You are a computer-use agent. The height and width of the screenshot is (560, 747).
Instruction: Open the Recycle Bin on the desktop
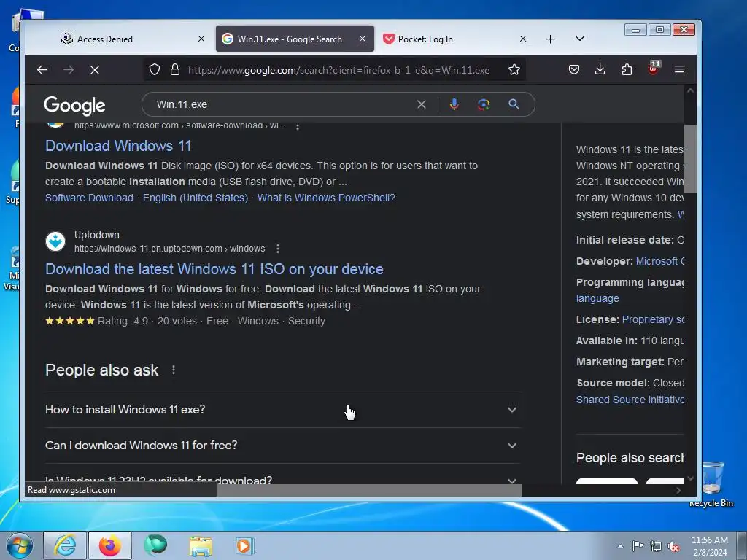tap(711, 483)
